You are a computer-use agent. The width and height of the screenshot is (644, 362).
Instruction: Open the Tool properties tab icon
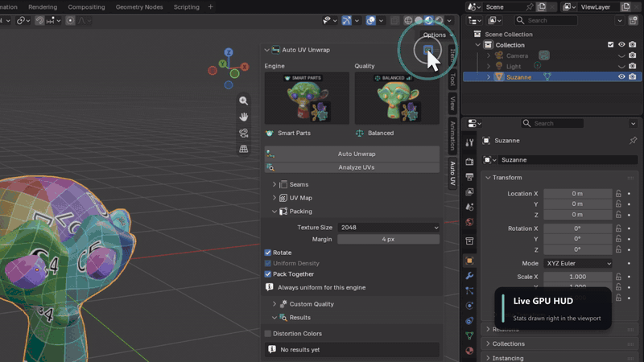point(469,142)
